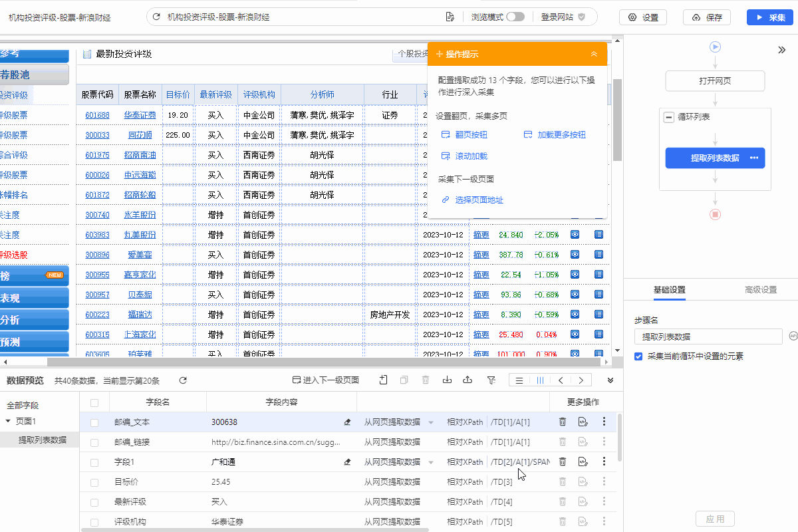
Task: Check the 字段1 row checkbox
Action: point(94,462)
